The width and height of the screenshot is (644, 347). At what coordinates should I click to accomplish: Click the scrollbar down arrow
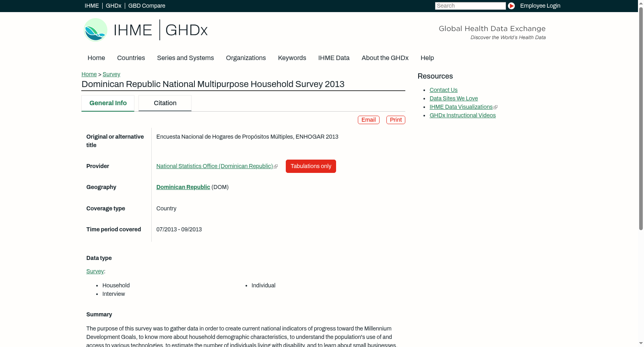pos(641,344)
